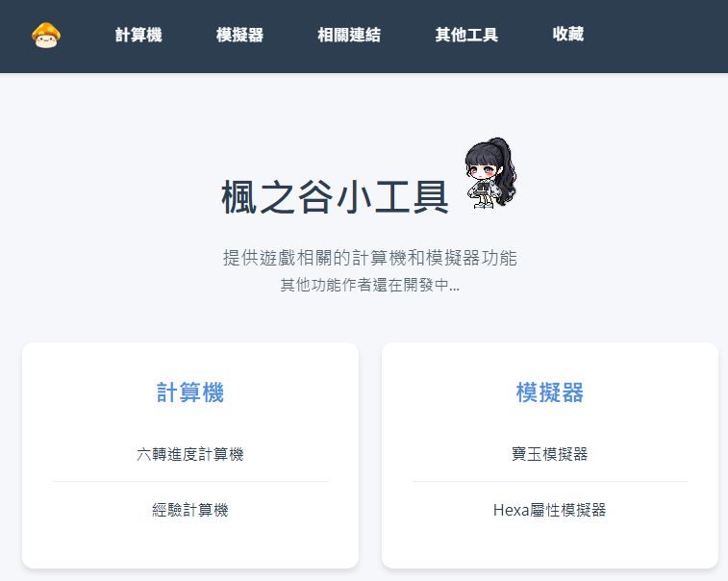Open the Hexa屬性模擬器 link
Image resolution: width=728 pixels, height=581 pixels.
(x=550, y=510)
